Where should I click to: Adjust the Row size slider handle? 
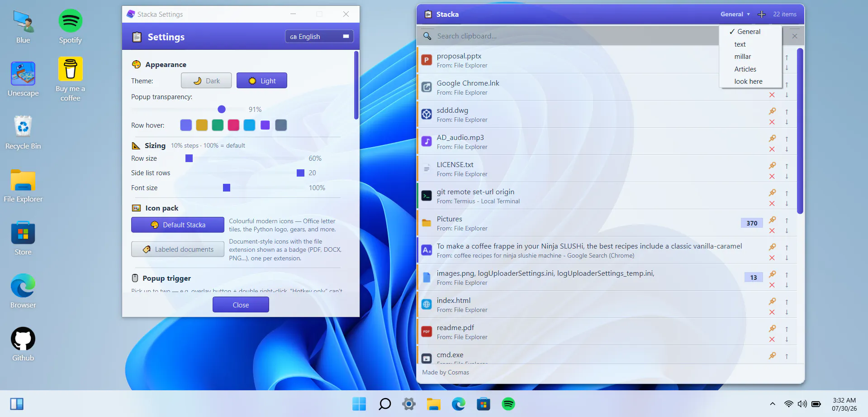tap(189, 158)
